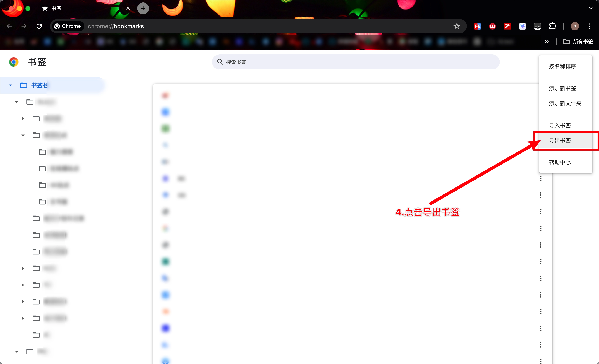Choose 添加新文件夹 option
This screenshot has height=364, width=599.
click(565, 103)
